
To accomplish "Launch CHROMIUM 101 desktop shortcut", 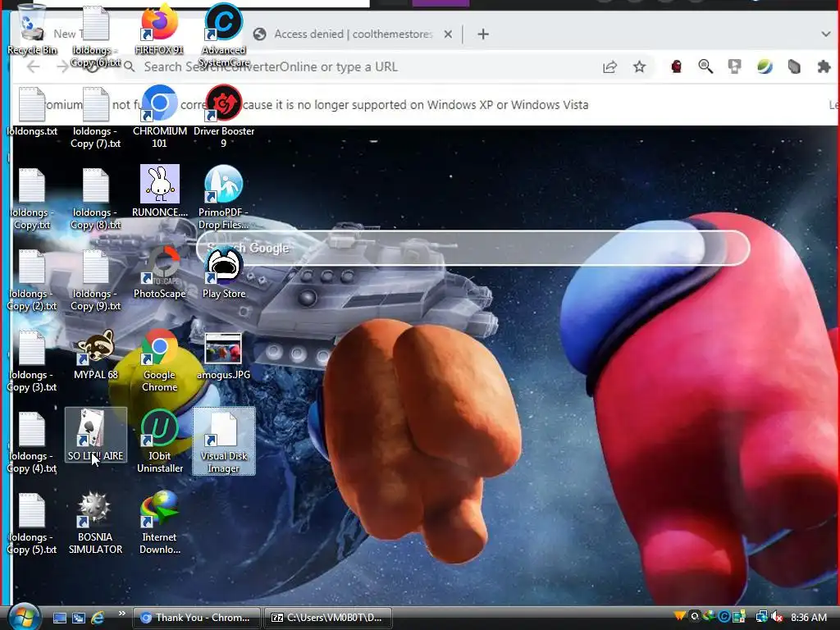I will click(x=159, y=116).
